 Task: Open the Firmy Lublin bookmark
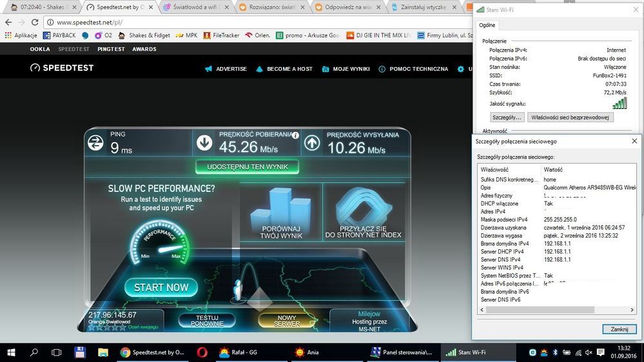444,35
